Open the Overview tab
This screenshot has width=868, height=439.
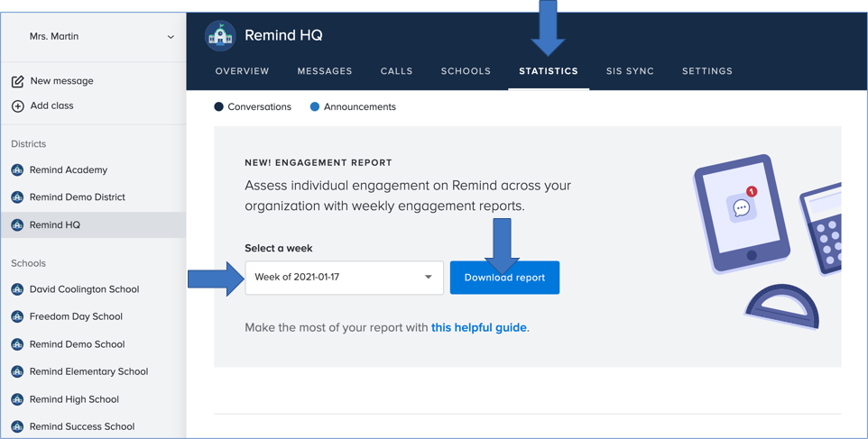(x=242, y=71)
